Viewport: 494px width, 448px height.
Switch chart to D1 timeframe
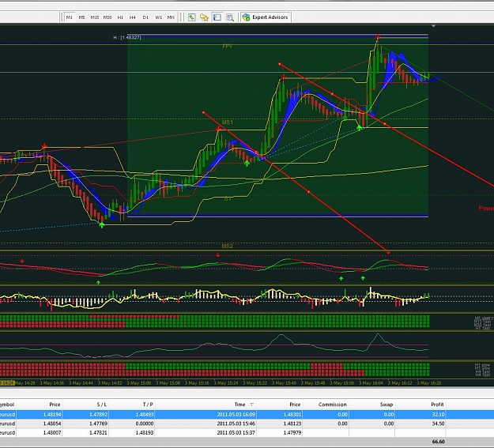pos(145,17)
